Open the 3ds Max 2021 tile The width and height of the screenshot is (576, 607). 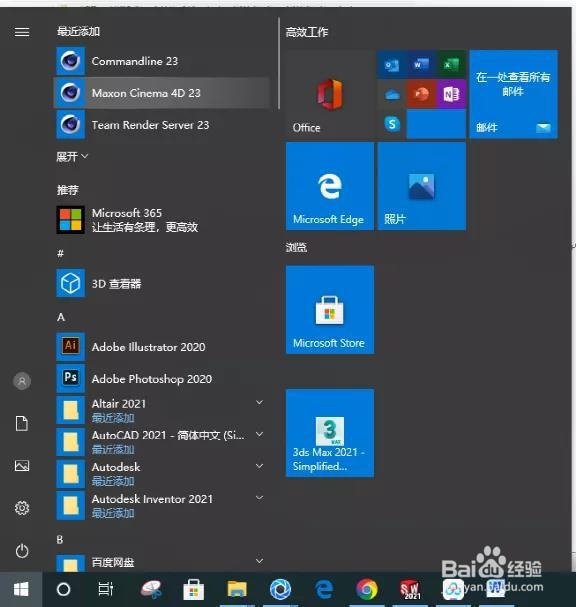tap(330, 433)
